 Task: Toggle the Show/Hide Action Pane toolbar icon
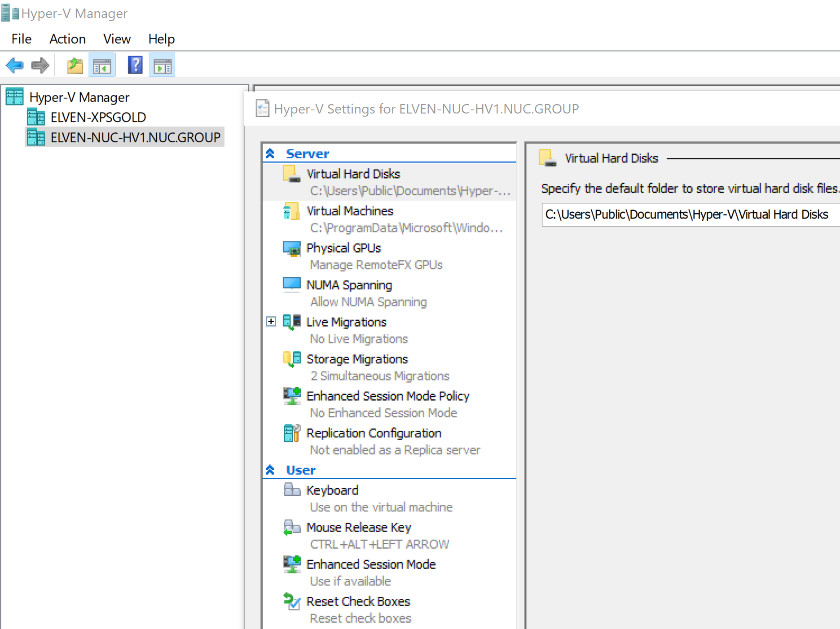(162, 66)
